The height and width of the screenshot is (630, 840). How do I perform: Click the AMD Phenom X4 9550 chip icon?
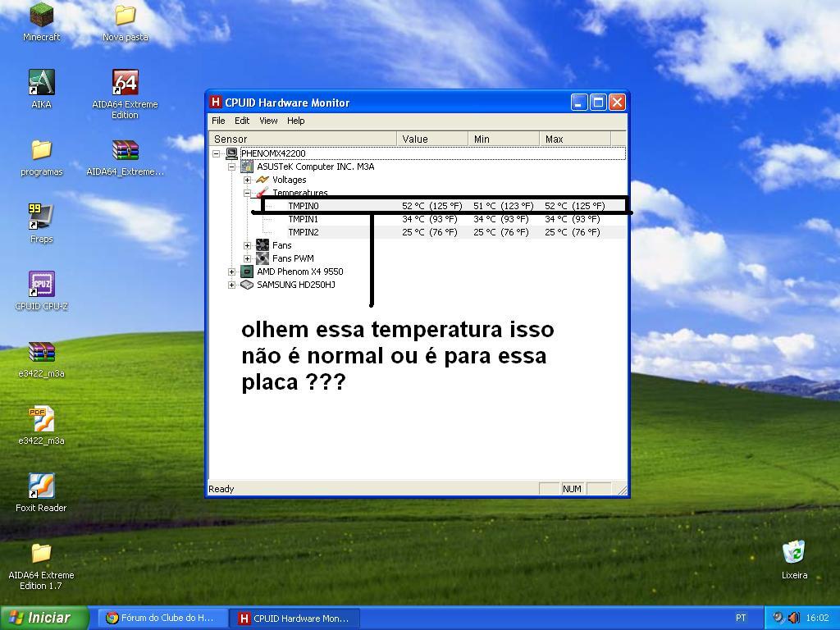(x=247, y=272)
